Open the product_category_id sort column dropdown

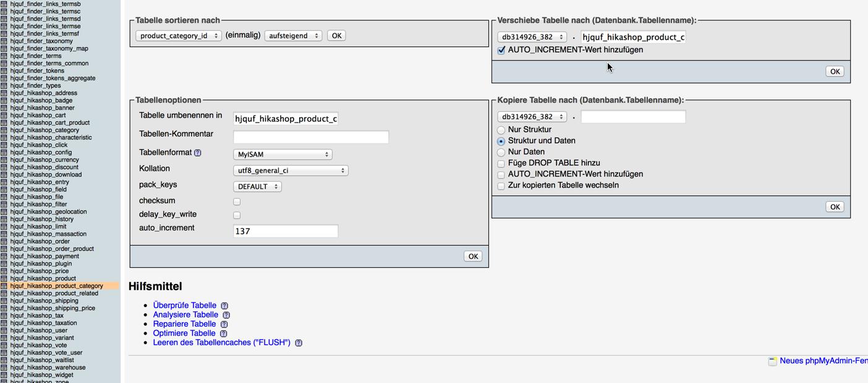click(x=179, y=36)
